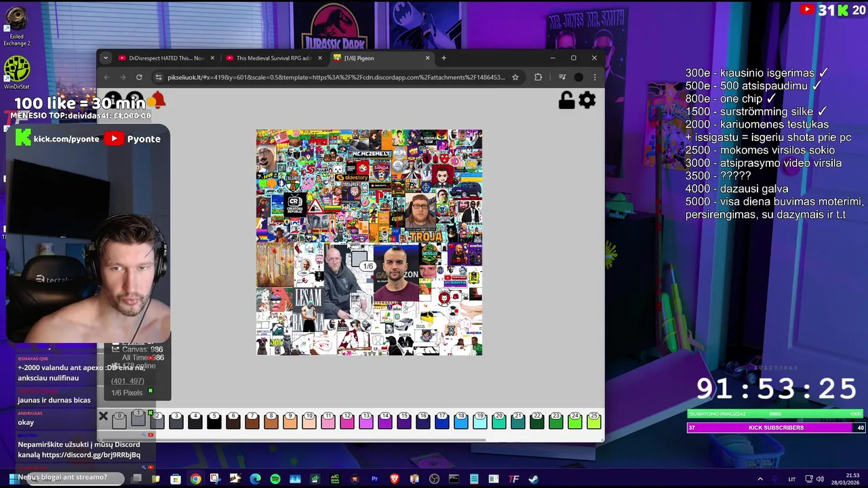Switch LIT keyboard language indicator
Screen dimensions: 868x488
(792, 479)
